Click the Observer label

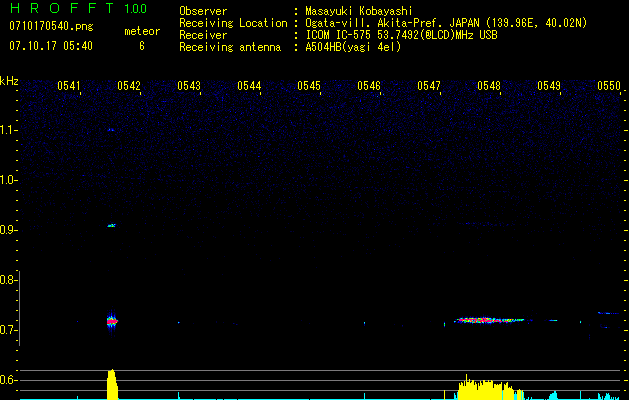point(203,11)
